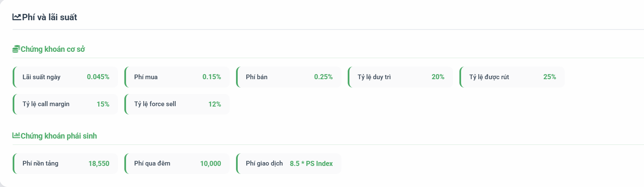
Task: Select the 12% force sell value
Action: coord(215,104)
